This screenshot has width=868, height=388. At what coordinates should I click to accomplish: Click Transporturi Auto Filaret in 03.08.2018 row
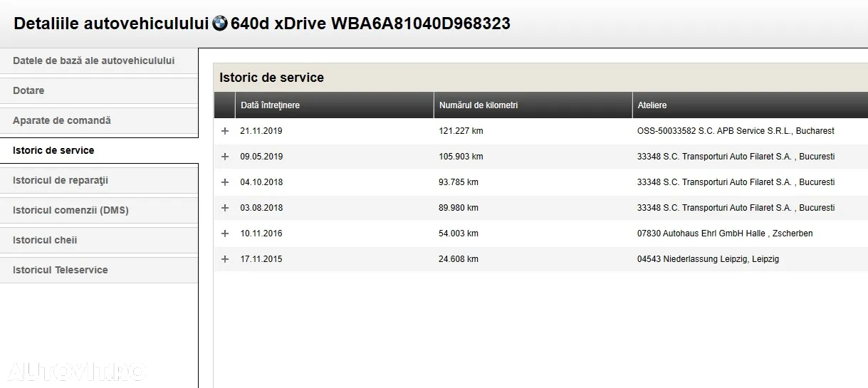736,208
